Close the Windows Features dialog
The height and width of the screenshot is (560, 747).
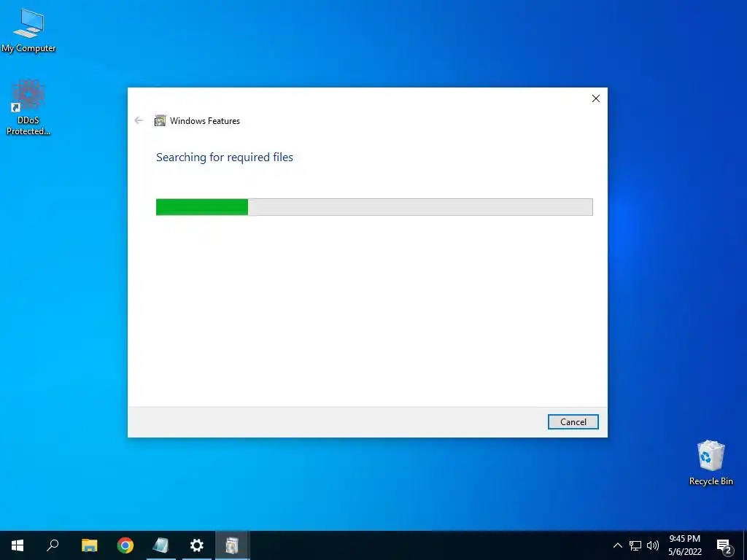(x=595, y=98)
